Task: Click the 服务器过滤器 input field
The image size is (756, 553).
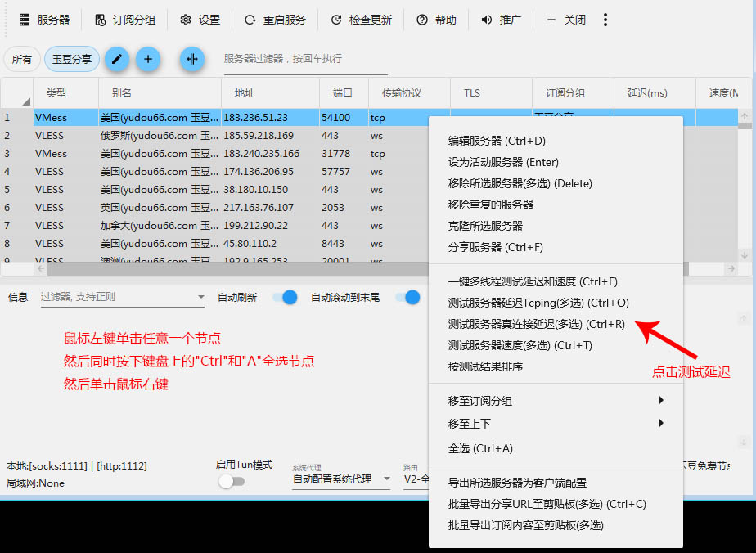Action: click(x=304, y=59)
